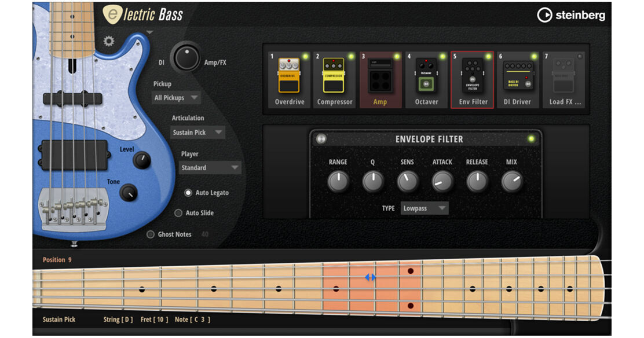Open the All Pickups dropdown
Screen dimensions: 644x338
point(176,98)
